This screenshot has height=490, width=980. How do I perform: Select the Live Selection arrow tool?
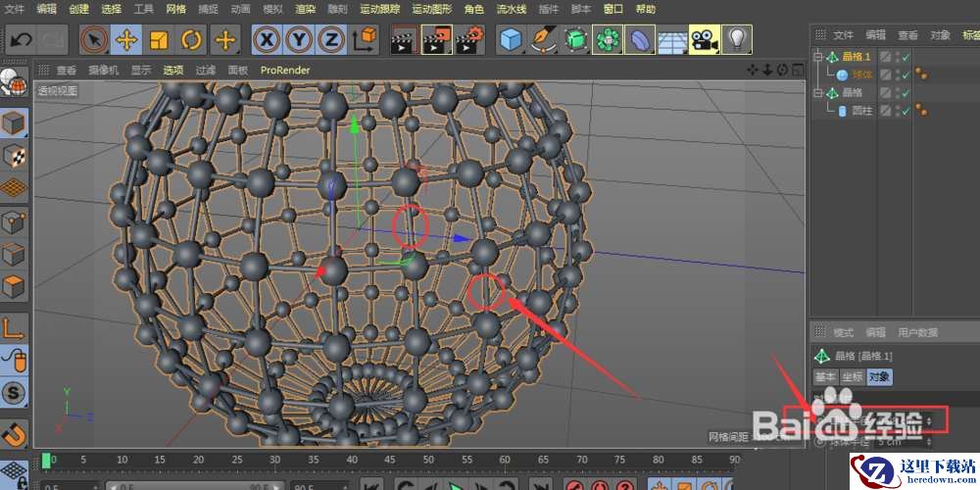tap(94, 40)
